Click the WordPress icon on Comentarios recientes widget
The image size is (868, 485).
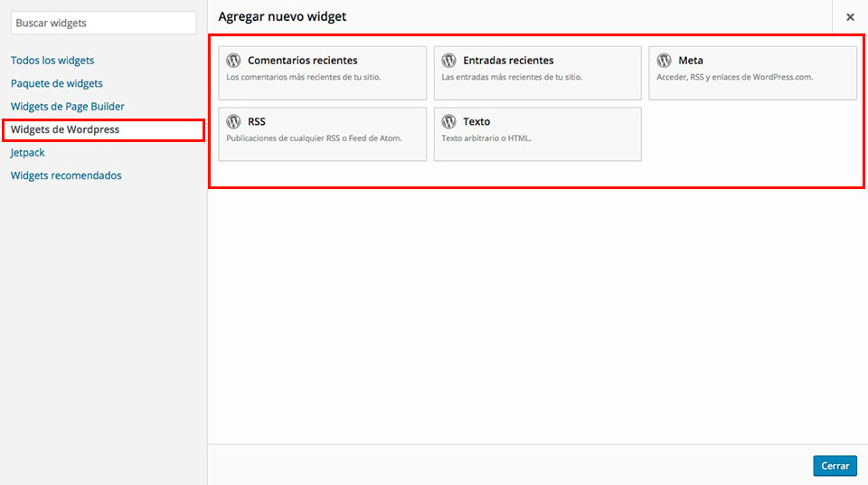click(233, 61)
